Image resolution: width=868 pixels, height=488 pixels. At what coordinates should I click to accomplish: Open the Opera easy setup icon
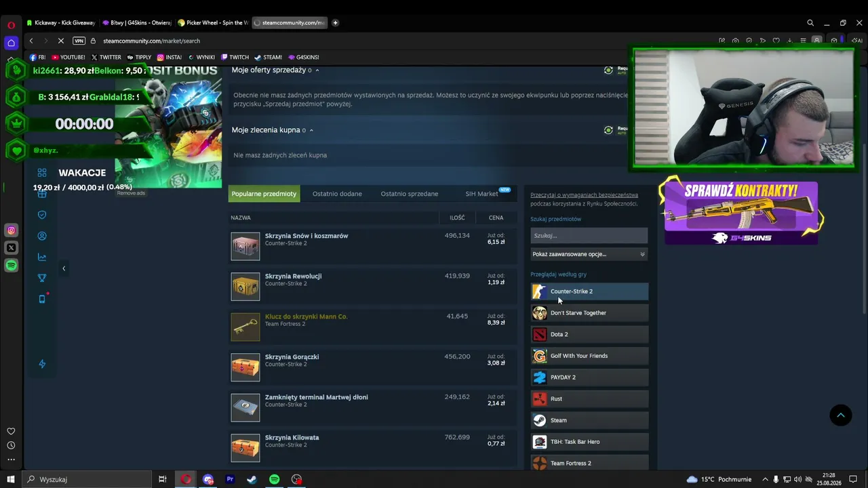[804, 41]
